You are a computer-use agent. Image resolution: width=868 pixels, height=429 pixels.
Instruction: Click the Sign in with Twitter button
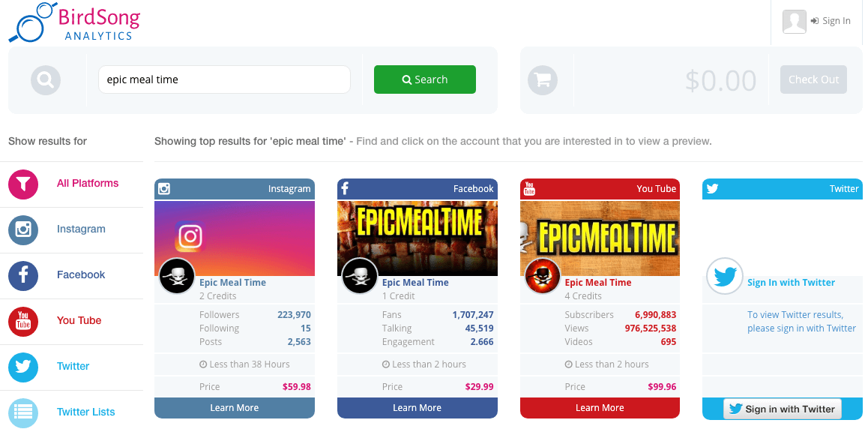(x=783, y=409)
